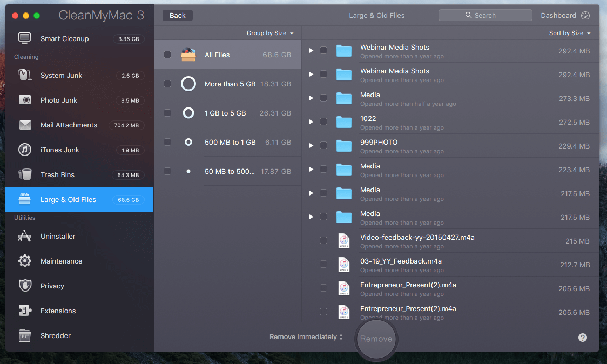Viewport: 607px width, 364px height.
Task: Click the help question mark icon
Action: (x=583, y=338)
